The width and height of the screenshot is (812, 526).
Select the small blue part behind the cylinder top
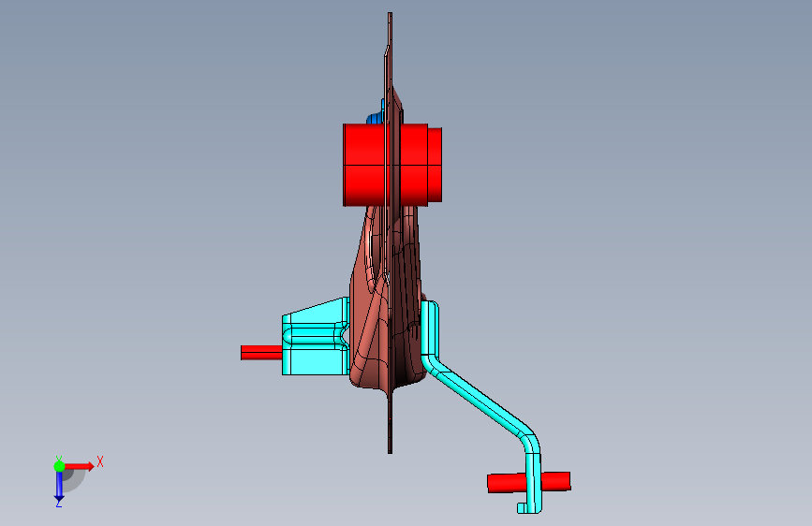375,119
